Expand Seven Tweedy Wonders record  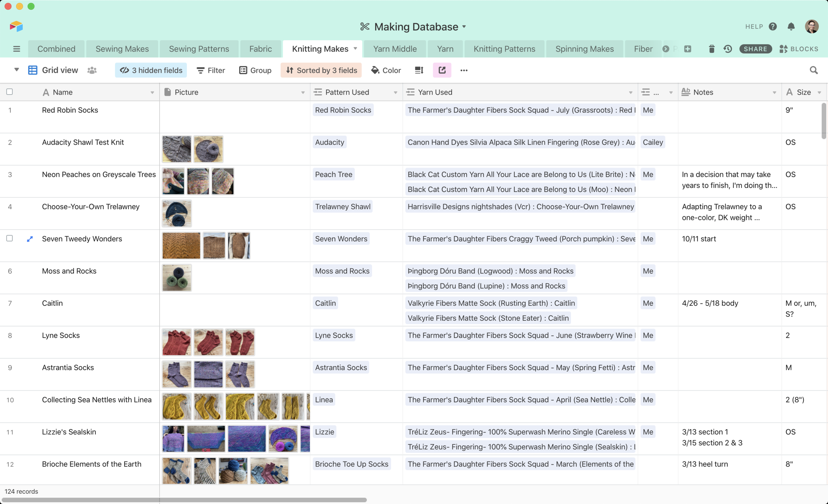coord(30,239)
